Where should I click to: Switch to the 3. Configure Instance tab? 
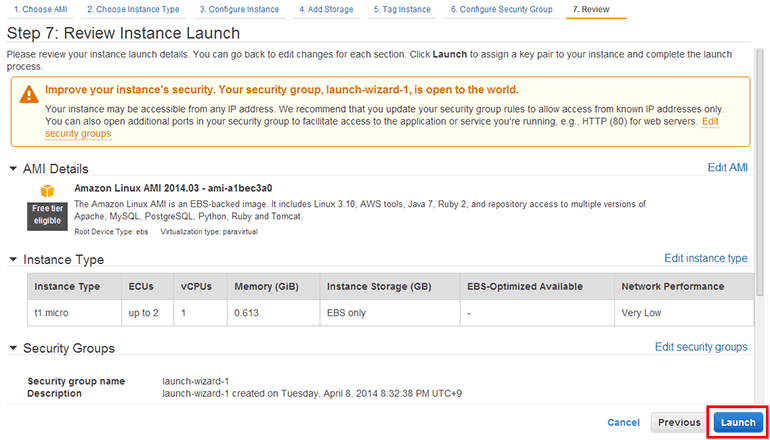coord(239,9)
